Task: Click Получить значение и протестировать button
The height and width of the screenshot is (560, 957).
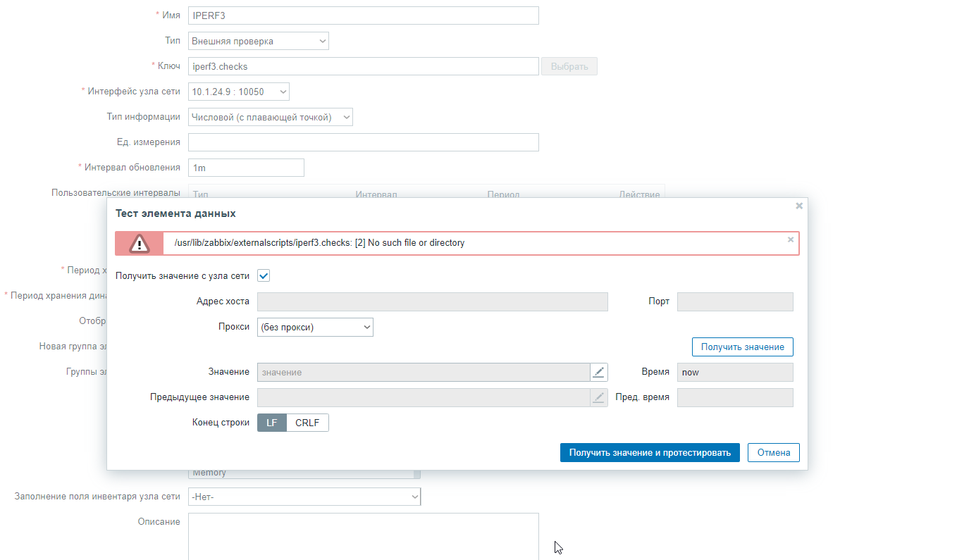Action: pyautogui.click(x=650, y=452)
